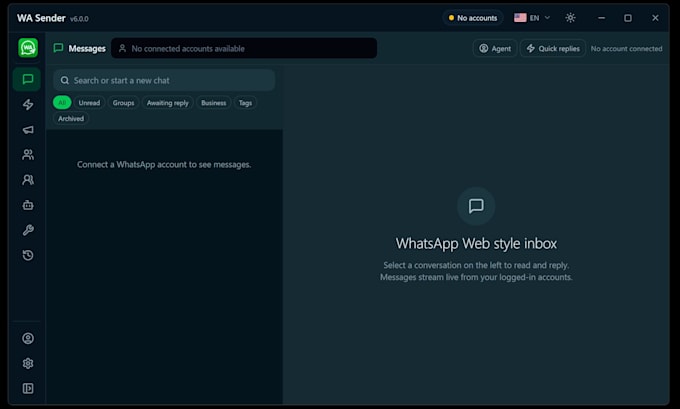Open the lightning bolt sidebar icon
The width and height of the screenshot is (680, 409).
click(x=28, y=105)
